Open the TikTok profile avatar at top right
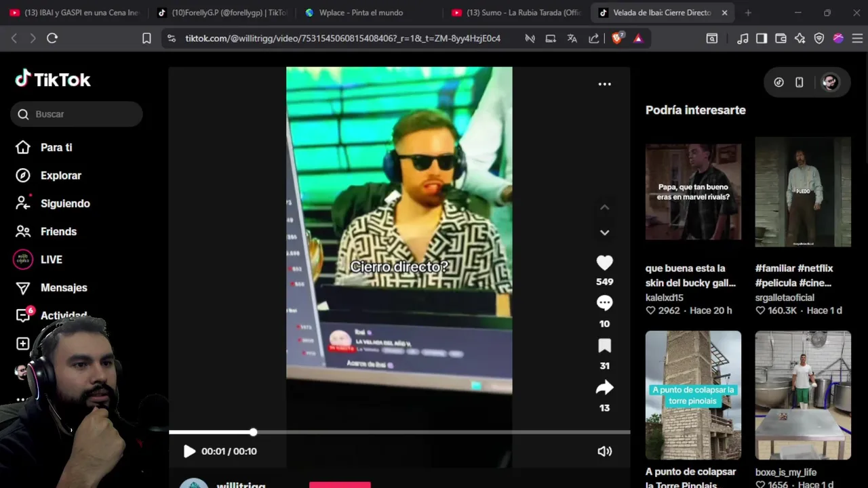This screenshot has width=868, height=488. [x=830, y=82]
